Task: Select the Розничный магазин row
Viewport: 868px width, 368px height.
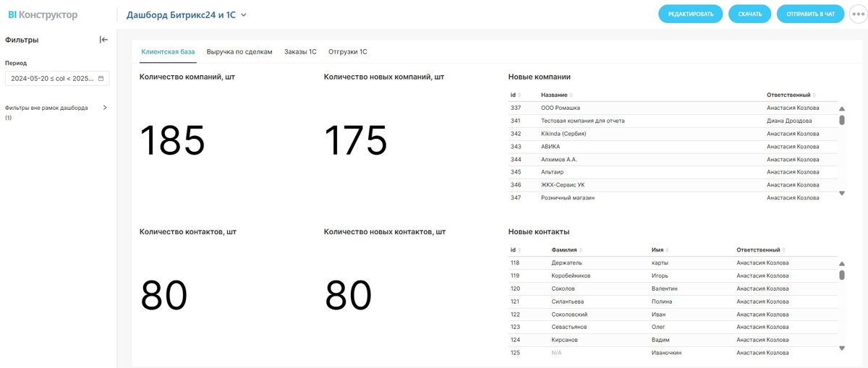Action: (x=673, y=197)
